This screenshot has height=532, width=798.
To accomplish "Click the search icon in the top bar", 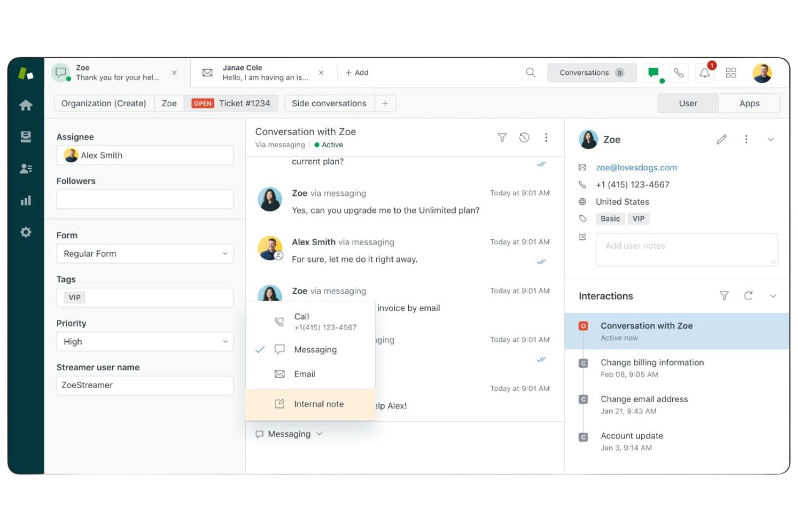I will pos(530,72).
